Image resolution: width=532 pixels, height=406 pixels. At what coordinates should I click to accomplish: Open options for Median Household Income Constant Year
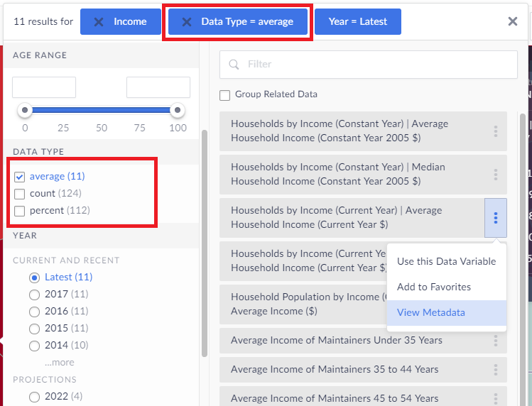[x=495, y=175]
